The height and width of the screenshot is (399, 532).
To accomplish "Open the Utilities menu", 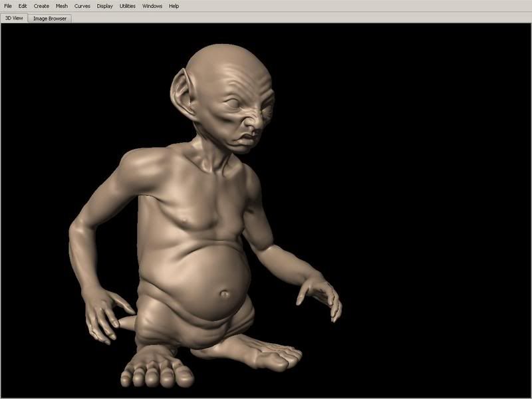I will click(128, 6).
